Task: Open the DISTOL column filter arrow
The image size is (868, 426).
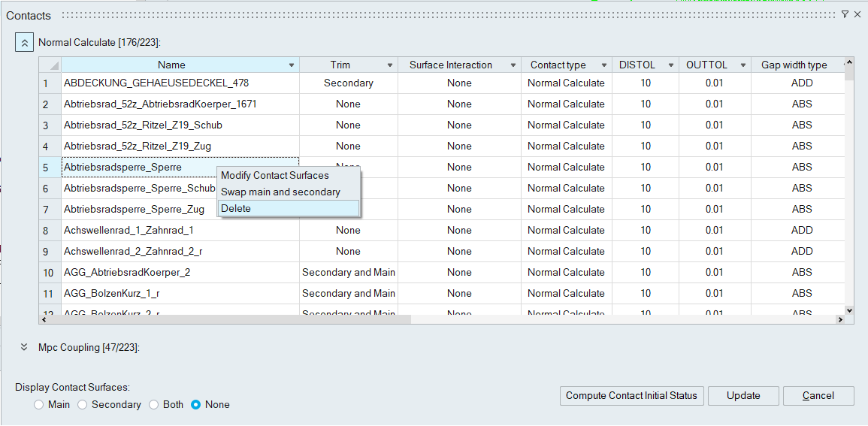Action: [x=670, y=65]
